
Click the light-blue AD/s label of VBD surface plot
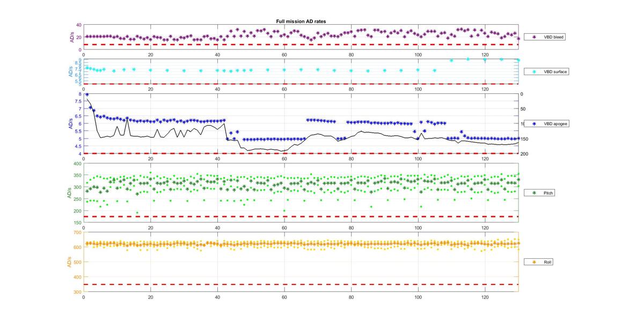[71, 71]
